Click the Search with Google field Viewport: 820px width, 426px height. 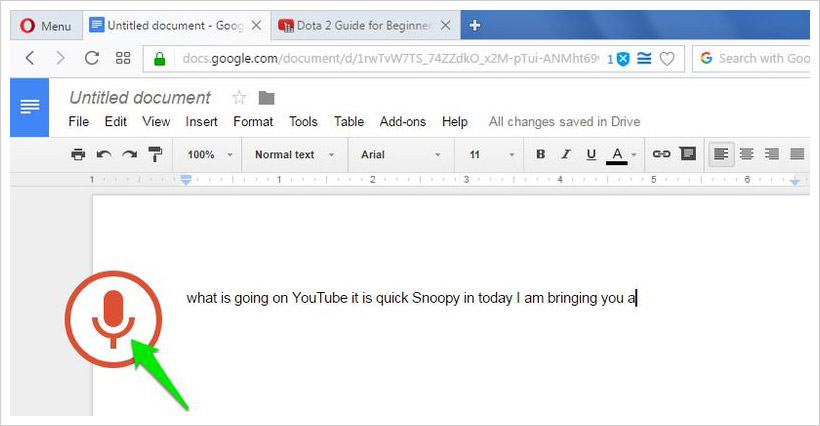tap(751, 59)
